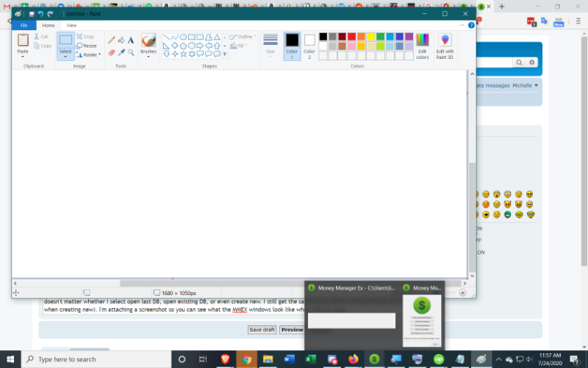The height and width of the screenshot is (368, 588).
Task: Choose the red color swatch
Action: [352, 36]
